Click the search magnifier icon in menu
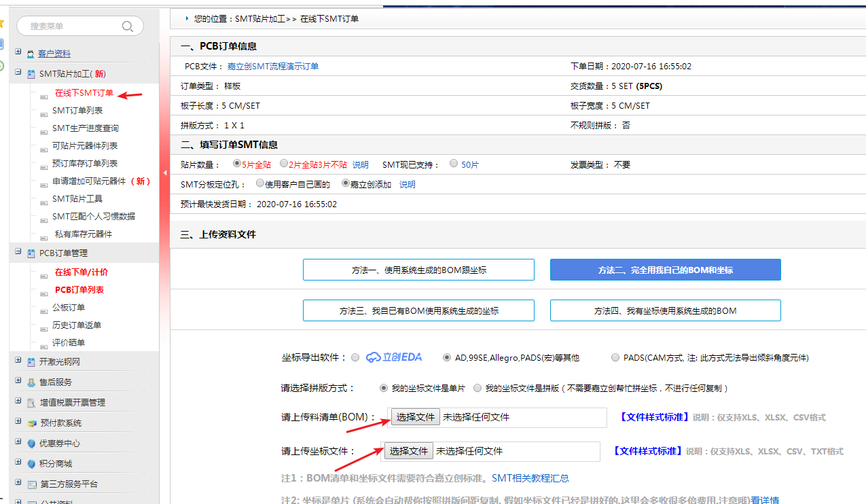The height and width of the screenshot is (504, 866). pos(127,26)
